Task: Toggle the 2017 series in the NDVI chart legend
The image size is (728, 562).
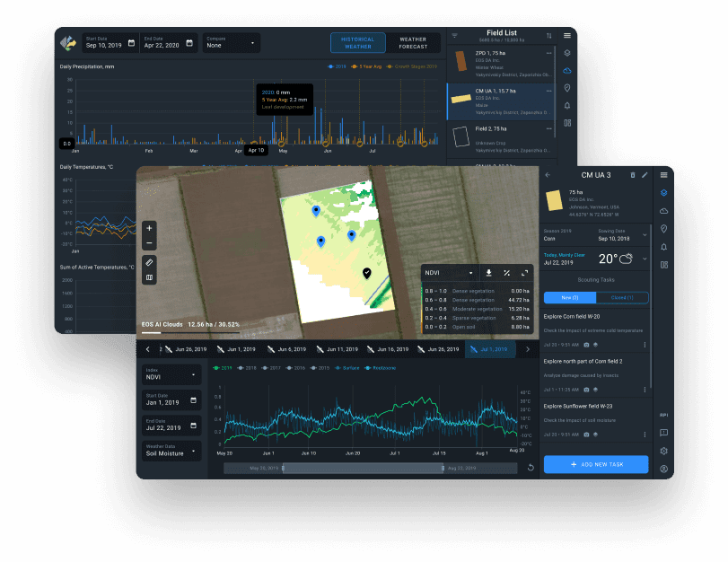Action: [x=271, y=368]
